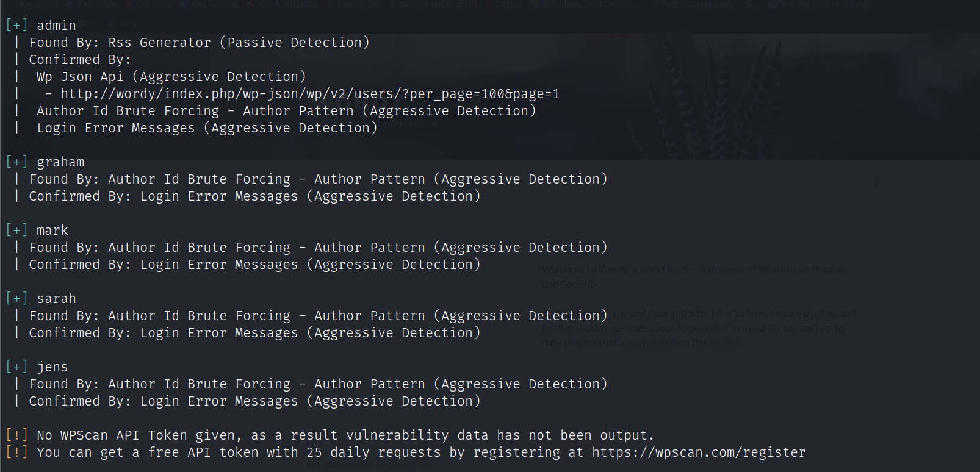Screen dimensions: 980x472
Task: Open the Kali Linux bookmark
Action: pos(38,4)
